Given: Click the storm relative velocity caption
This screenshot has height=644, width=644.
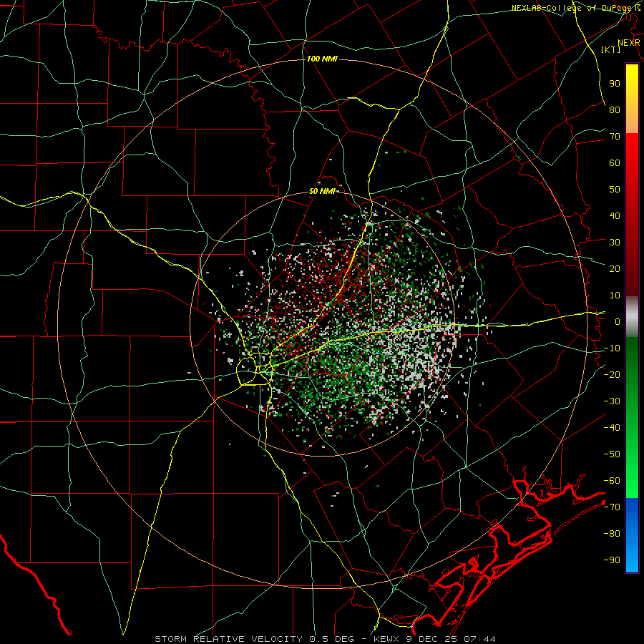Looking at the screenshot, I should (325, 639).
